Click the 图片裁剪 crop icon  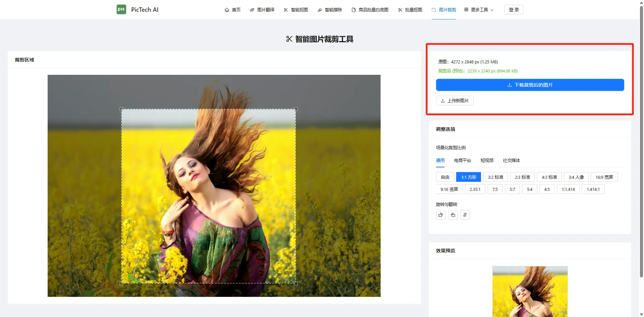pos(433,10)
